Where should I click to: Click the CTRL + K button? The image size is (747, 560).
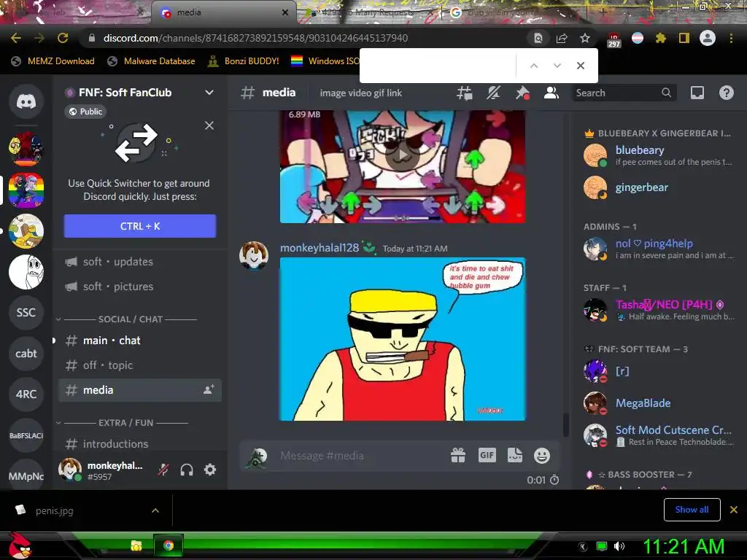click(x=139, y=226)
